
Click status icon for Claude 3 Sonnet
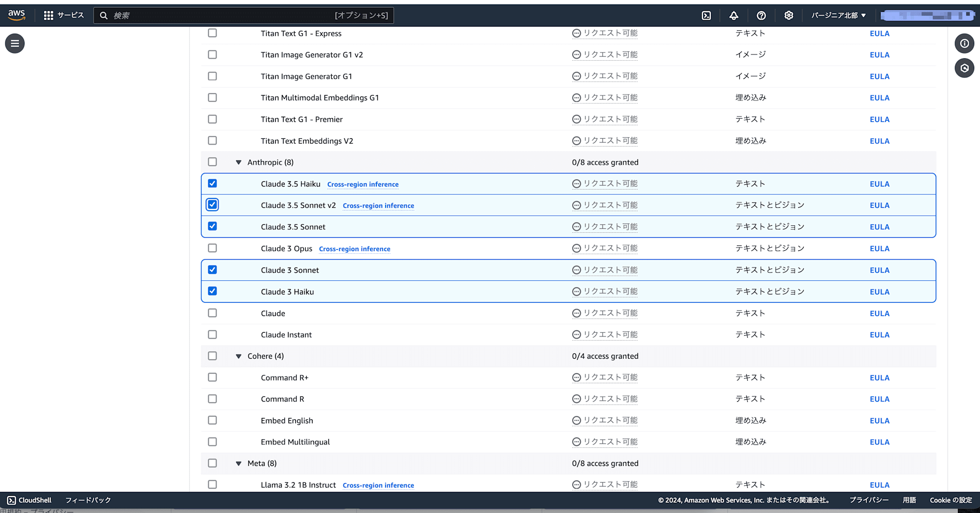coord(577,270)
